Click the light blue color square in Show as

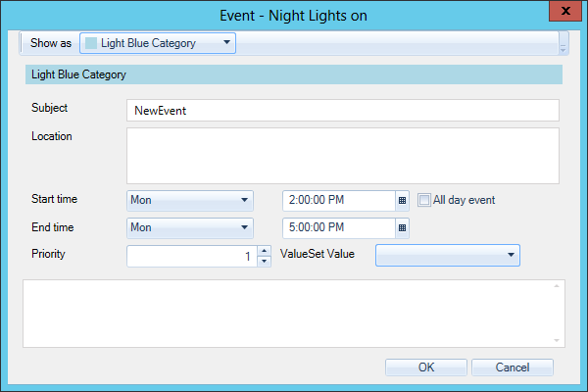(92, 44)
